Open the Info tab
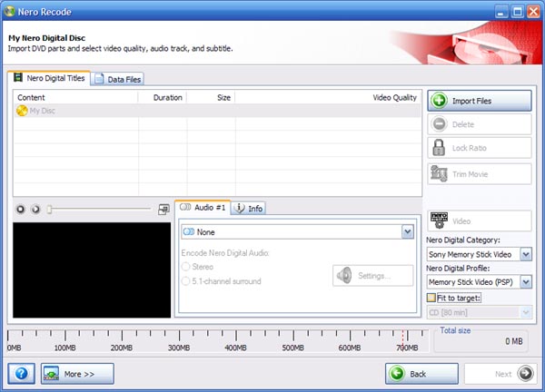Image resolution: width=545 pixels, height=392 pixels. pos(249,209)
